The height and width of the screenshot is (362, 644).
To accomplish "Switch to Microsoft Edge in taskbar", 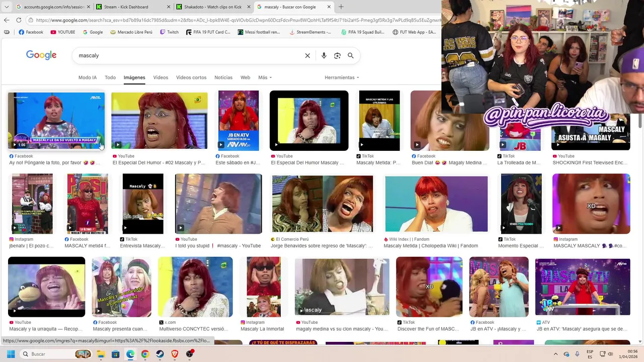I will (x=130, y=354).
